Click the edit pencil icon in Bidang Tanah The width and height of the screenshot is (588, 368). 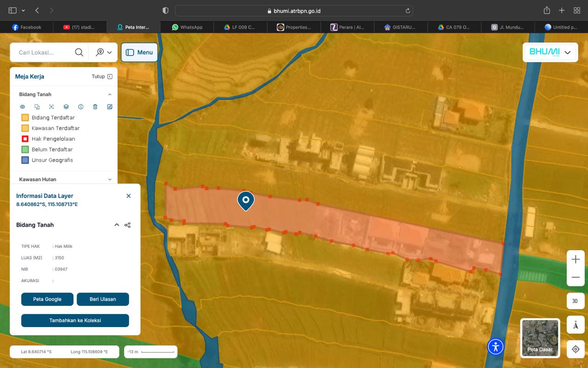click(x=110, y=107)
